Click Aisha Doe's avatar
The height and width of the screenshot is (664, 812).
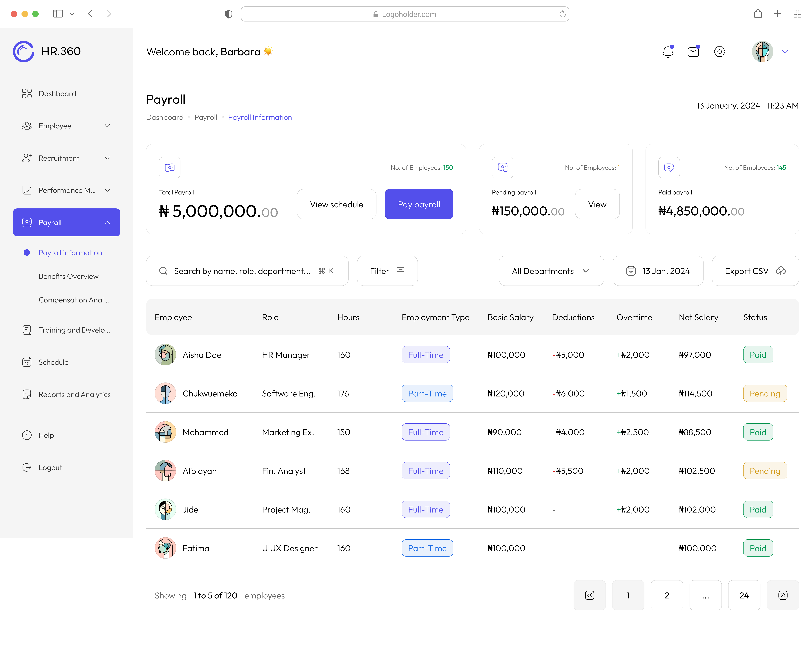(x=165, y=355)
